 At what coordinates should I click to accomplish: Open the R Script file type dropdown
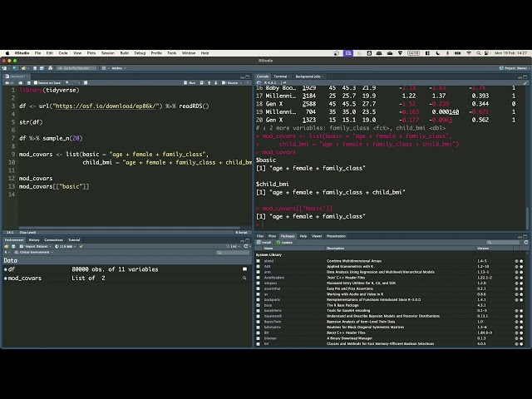(242, 233)
